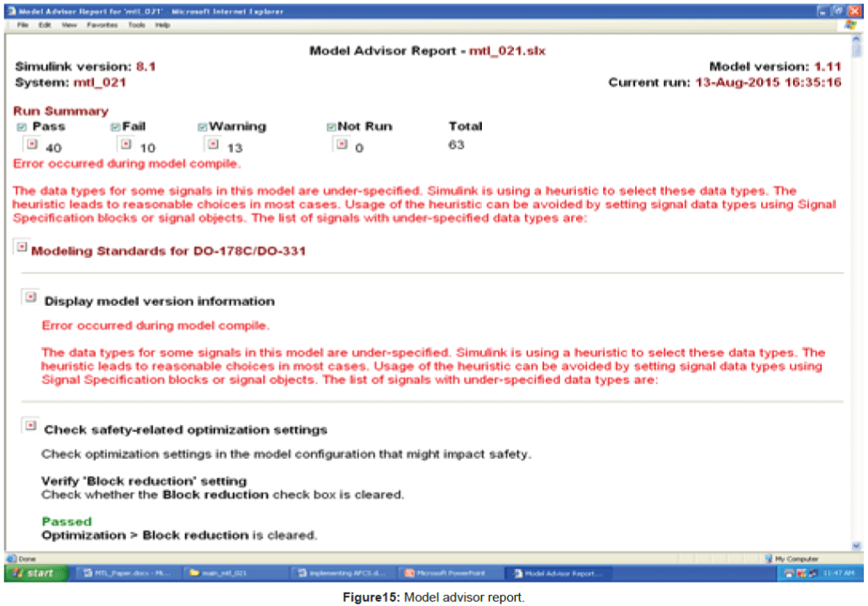Collapse Check safety-related optimization settings
868x606 pixels.
31,425
